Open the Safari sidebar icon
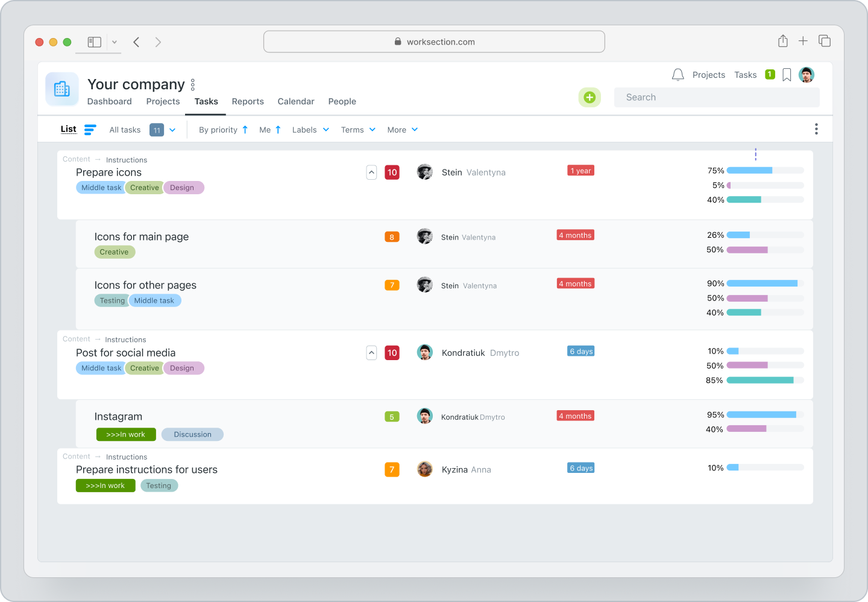 (x=94, y=42)
